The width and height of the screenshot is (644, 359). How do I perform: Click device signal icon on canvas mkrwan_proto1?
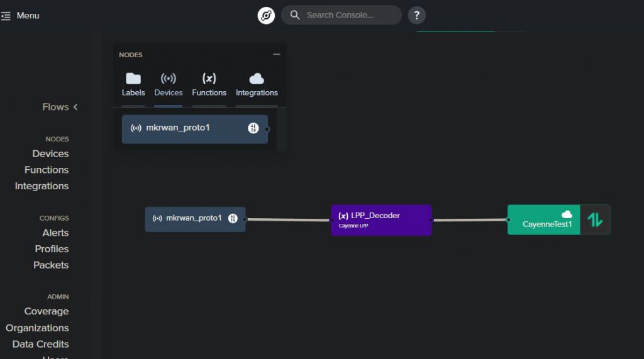[157, 219]
